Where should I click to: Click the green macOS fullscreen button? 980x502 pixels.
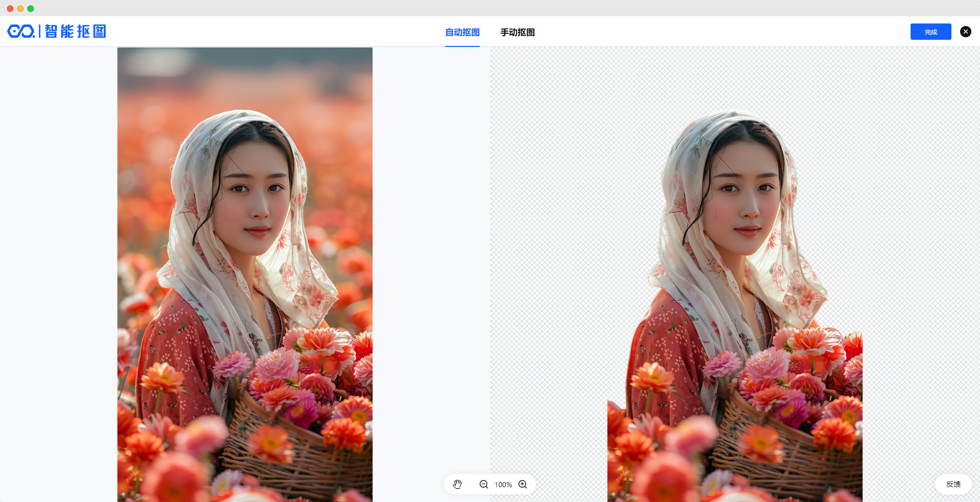coord(31,8)
